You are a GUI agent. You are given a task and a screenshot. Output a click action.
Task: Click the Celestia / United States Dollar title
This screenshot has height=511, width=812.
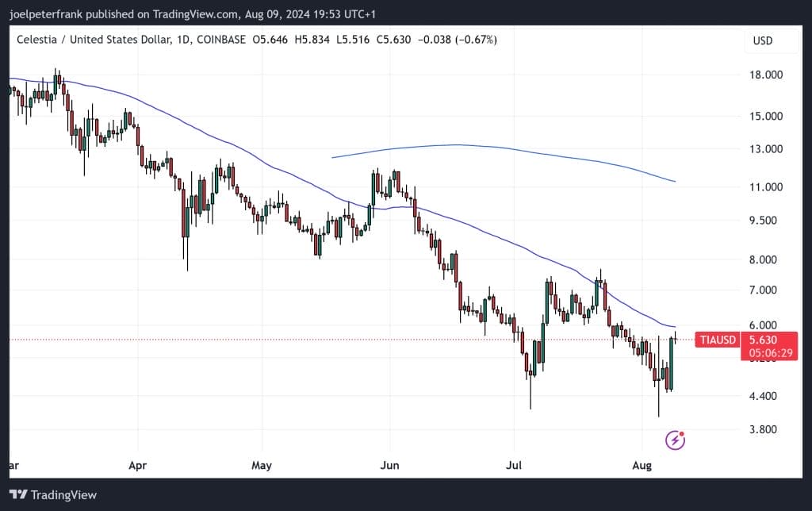[x=94, y=40]
